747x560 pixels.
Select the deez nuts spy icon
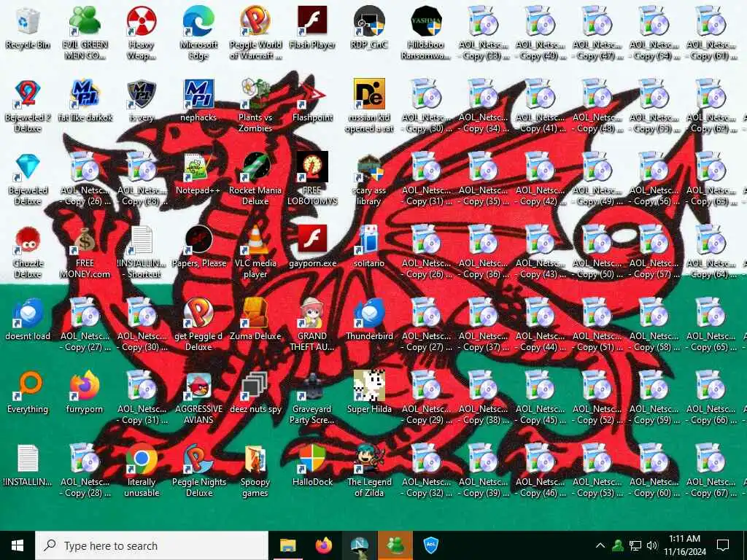255,386
